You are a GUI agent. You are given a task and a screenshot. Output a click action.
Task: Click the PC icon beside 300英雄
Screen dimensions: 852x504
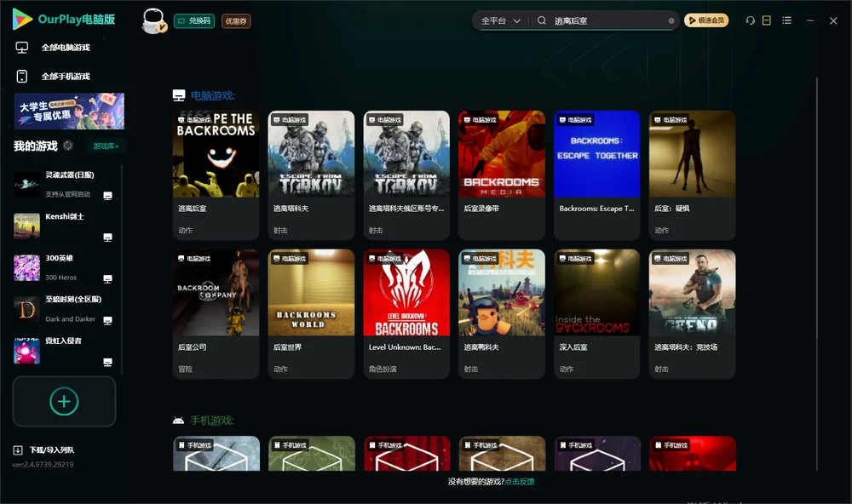107,279
